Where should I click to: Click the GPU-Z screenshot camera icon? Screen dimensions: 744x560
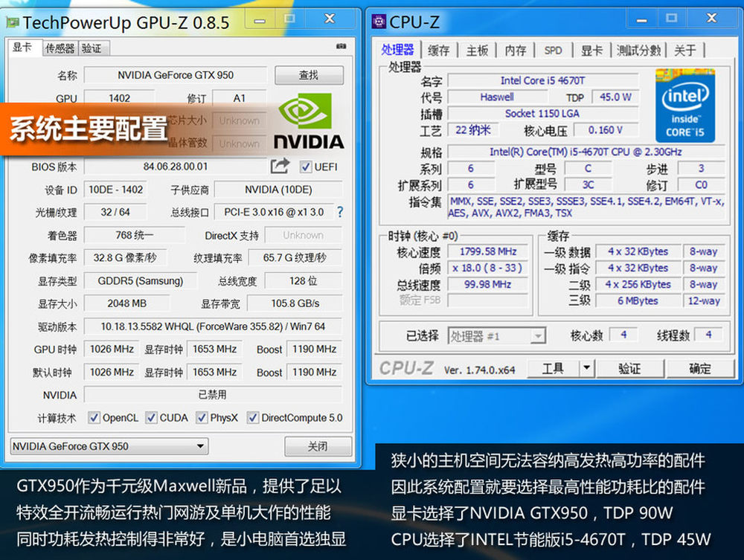341,46
